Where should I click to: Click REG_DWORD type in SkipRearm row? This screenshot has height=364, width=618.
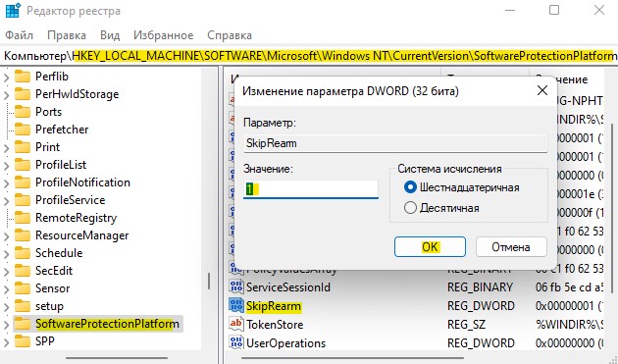tap(481, 306)
